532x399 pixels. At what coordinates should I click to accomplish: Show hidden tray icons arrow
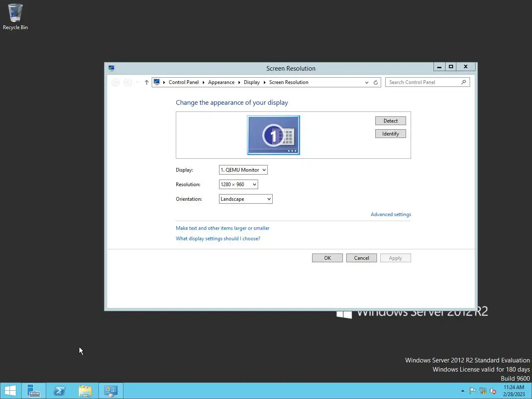[463, 391]
